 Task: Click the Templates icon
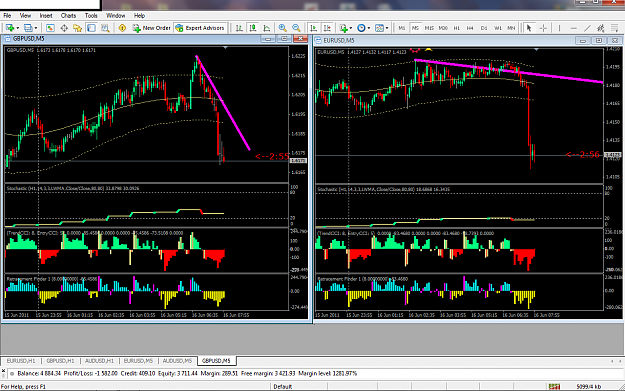[x=379, y=28]
